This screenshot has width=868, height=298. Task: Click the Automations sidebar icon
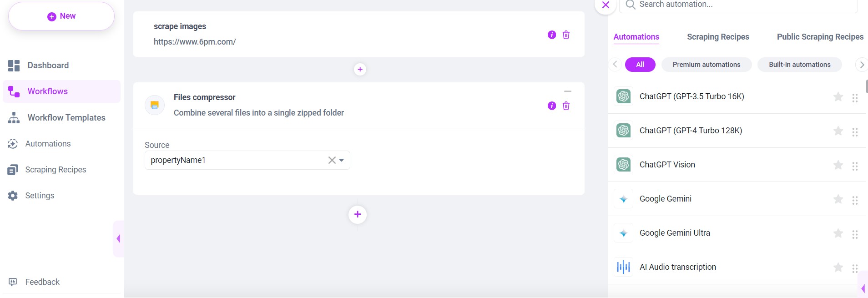[x=13, y=143]
